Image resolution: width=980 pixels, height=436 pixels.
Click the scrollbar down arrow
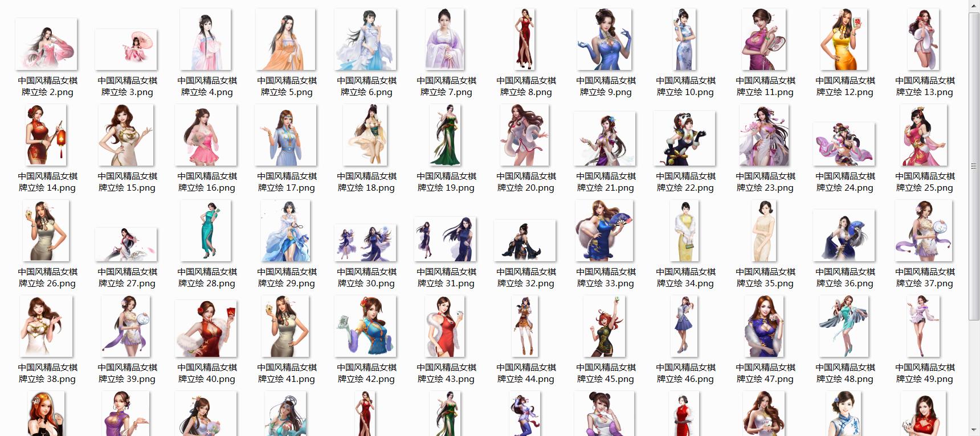click(x=974, y=430)
